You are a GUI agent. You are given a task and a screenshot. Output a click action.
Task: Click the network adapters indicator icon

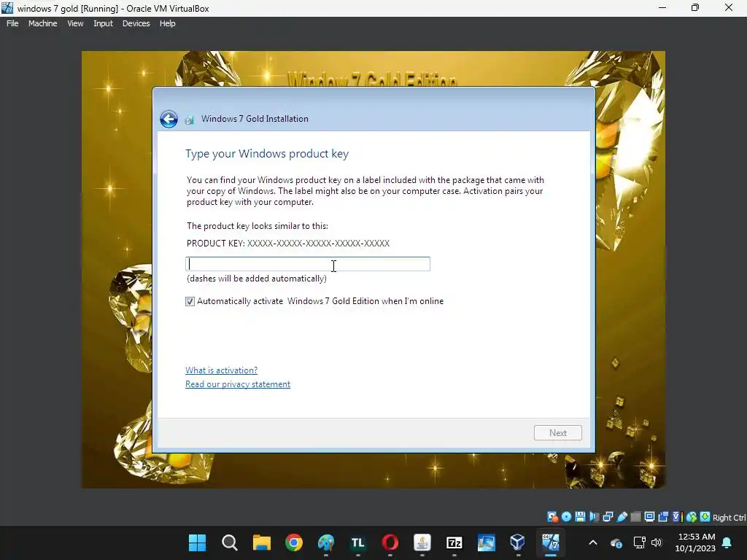pos(608,517)
